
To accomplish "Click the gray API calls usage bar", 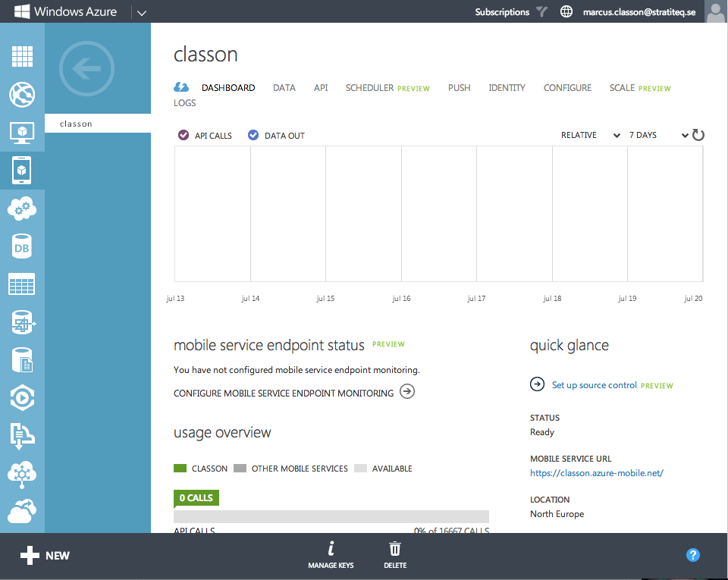I will tap(331, 516).
